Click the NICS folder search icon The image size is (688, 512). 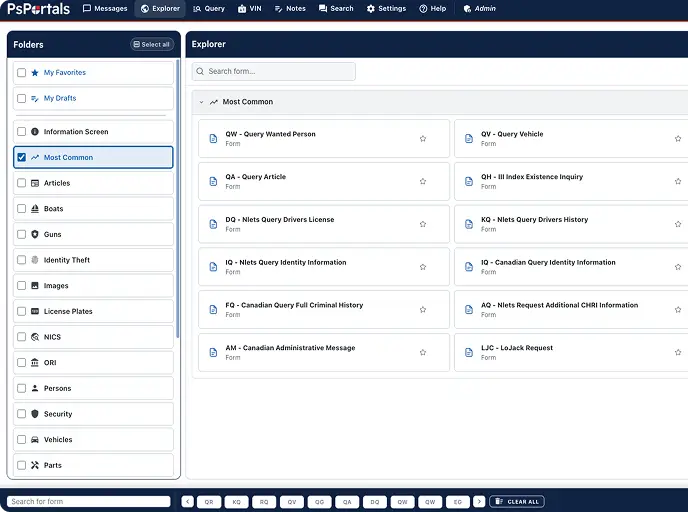tap(35, 337)
